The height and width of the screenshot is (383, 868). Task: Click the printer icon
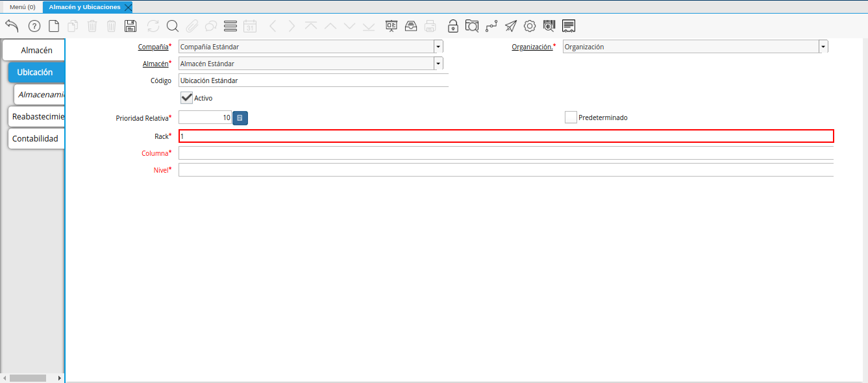point(430,26)
